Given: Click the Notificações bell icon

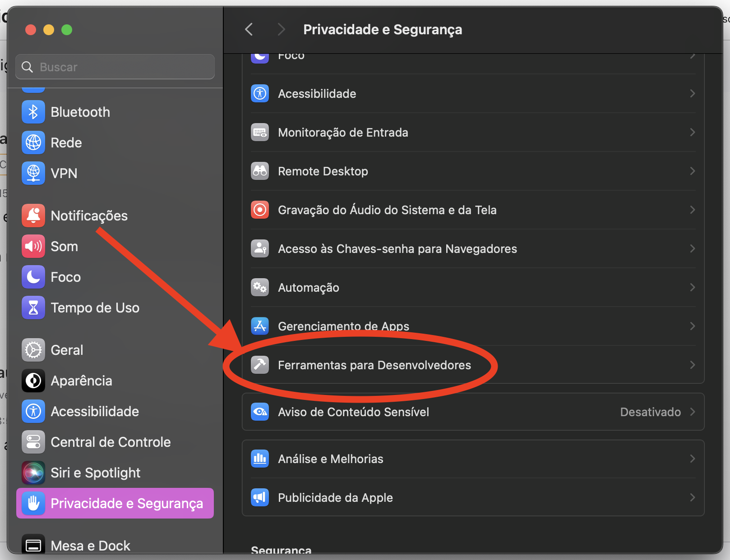Looking at the screenshot, I should pyautogui.click(x=33, y=216).
